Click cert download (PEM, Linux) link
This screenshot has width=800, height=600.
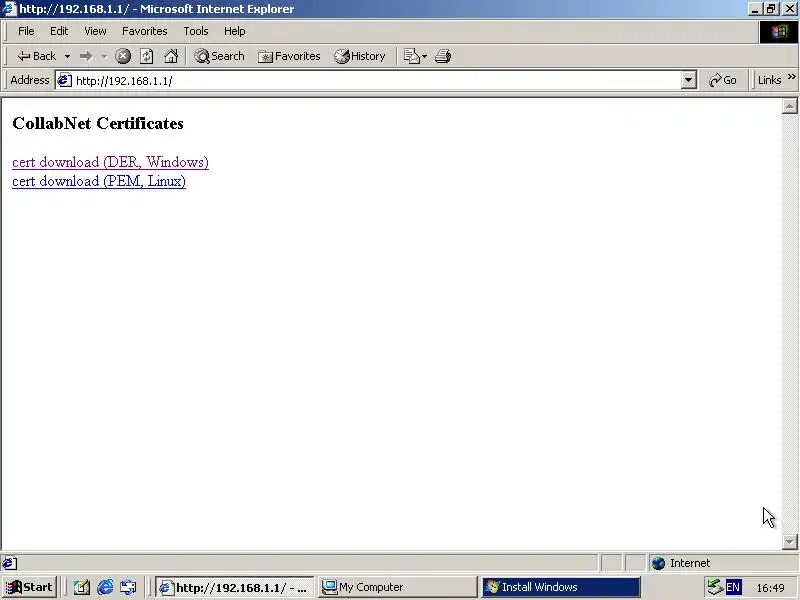click(x=99, y=181)
